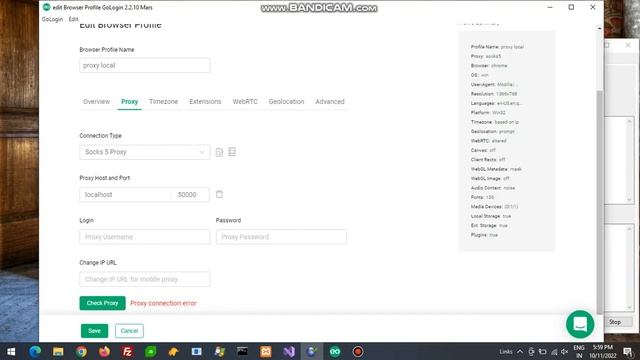Open the Extensions tab

tap(205, 102)
